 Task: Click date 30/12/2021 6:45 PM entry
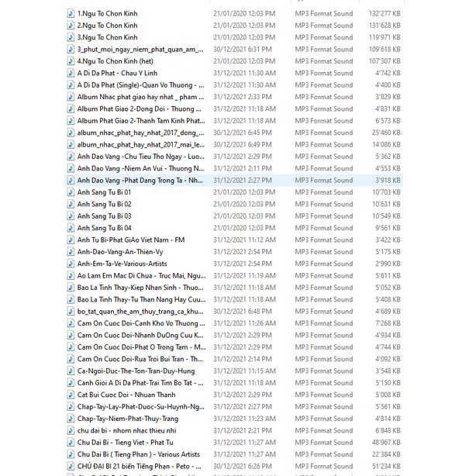243,133
